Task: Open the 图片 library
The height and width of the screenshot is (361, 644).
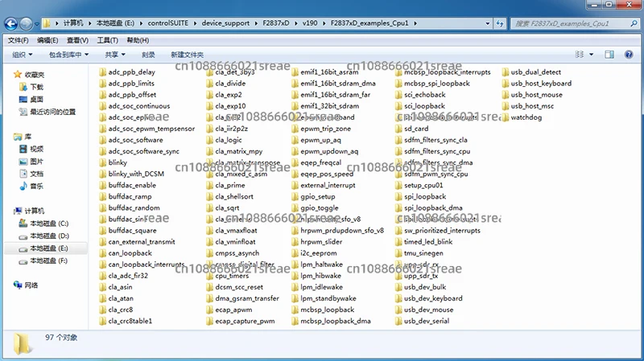Action: click(x=36, y=162)
